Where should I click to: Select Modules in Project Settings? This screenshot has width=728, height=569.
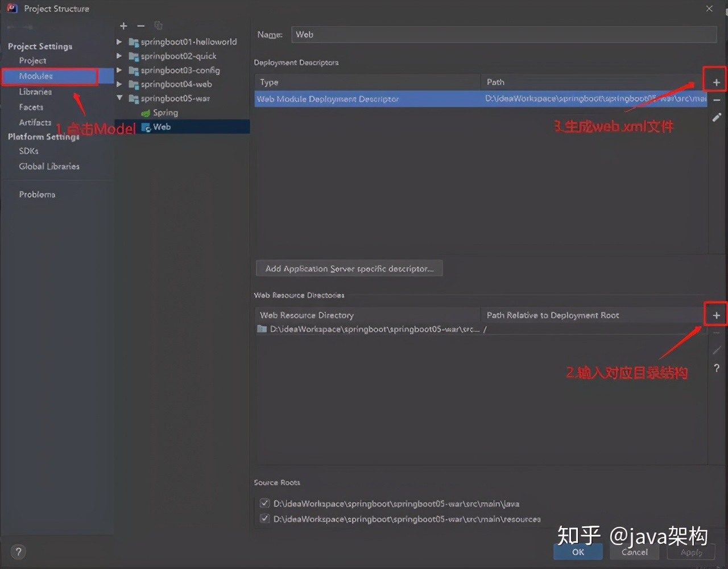(x=36, y=76)
